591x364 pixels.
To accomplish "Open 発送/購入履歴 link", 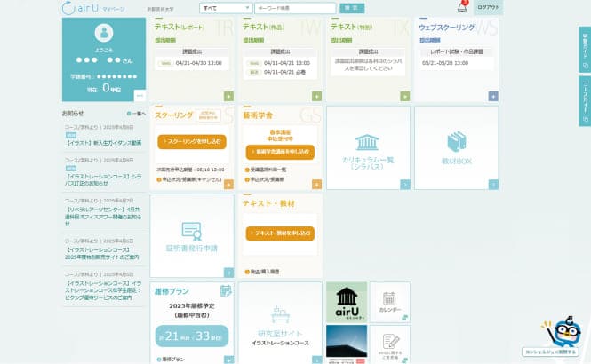I will pyautogui.click(x=262, y=272).
